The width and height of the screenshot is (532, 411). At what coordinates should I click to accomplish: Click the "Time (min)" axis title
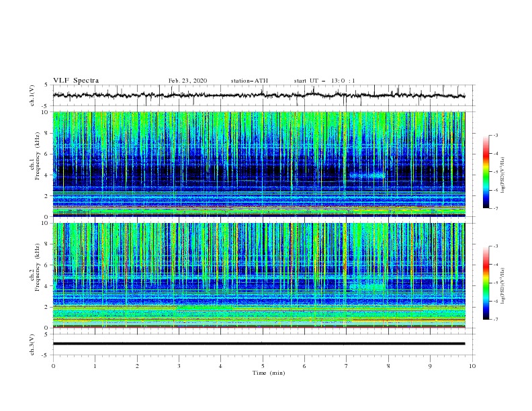point(269,373)
